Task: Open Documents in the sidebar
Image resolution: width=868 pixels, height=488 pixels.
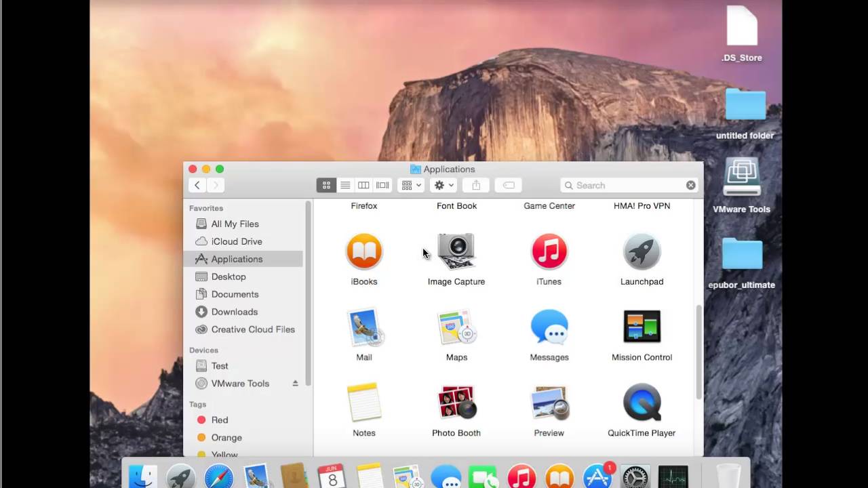Action: point(243,294)
